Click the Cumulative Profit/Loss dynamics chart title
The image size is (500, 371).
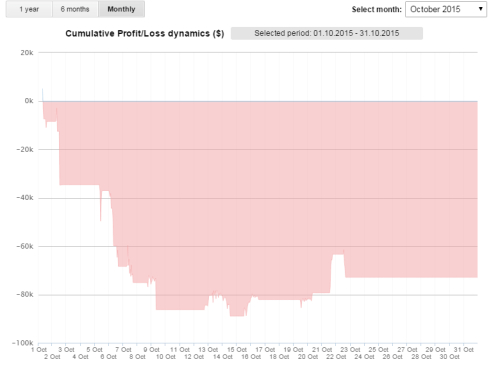[x=145, y=33]
